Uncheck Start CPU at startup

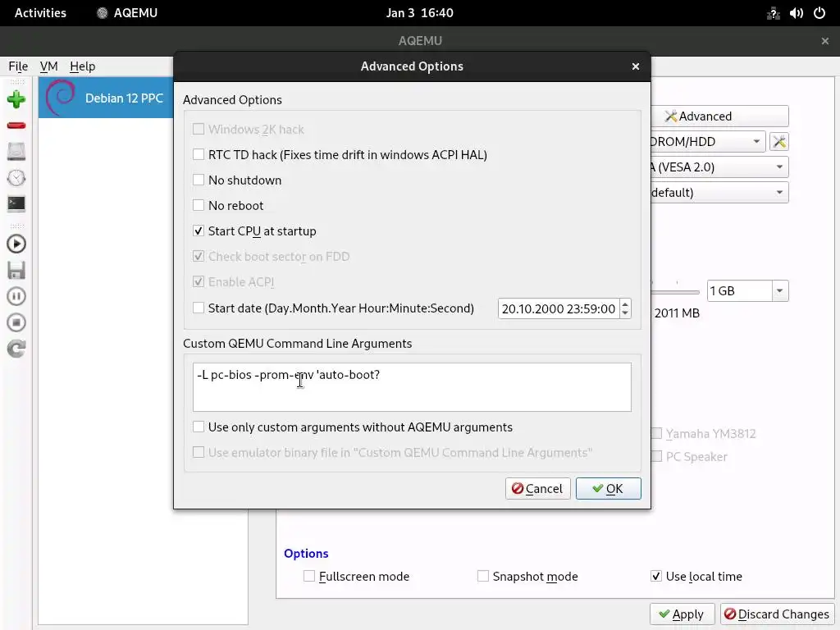199,231
